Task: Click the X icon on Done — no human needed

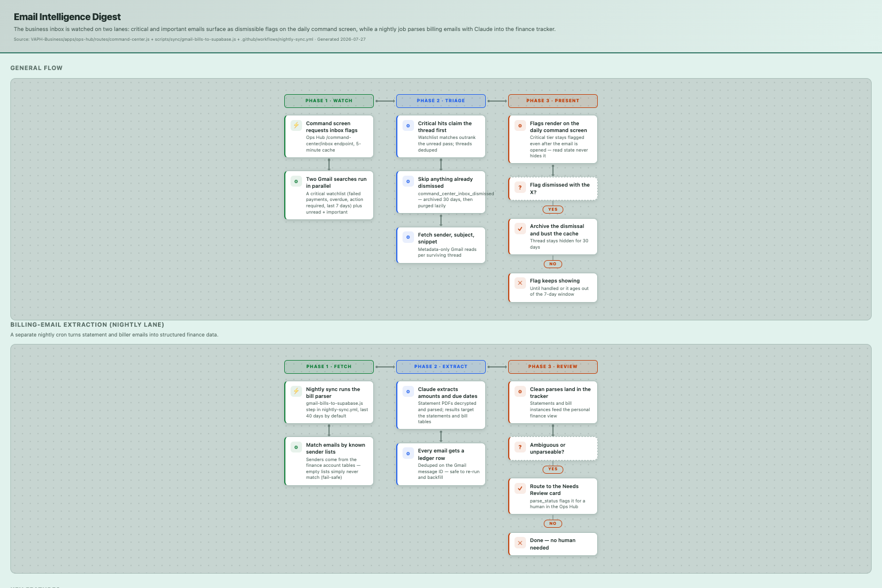Action: pos(520,543)
